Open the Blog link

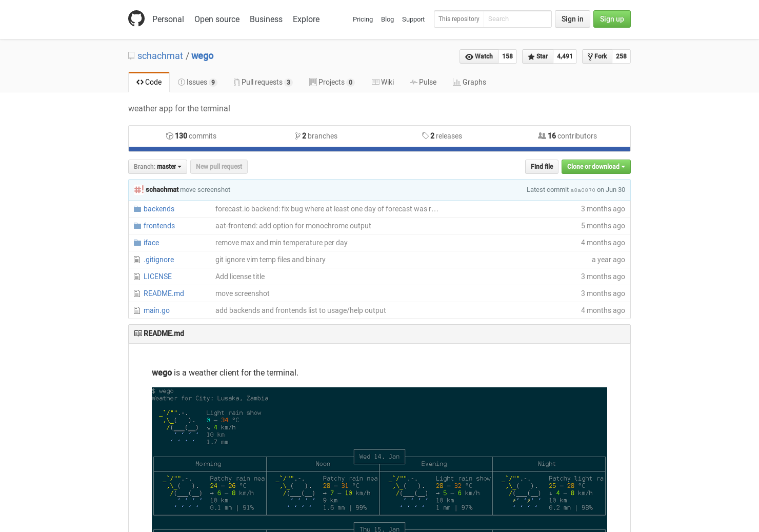click(387, 19)
